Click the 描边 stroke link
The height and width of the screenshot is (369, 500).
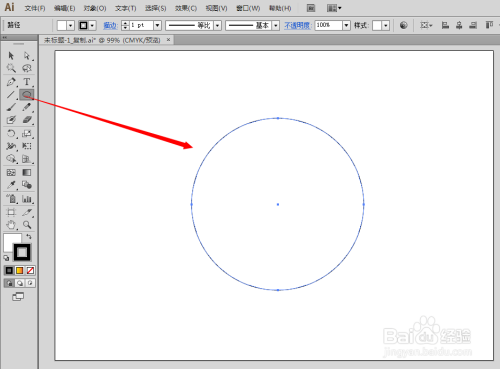(x=110, y=25)
